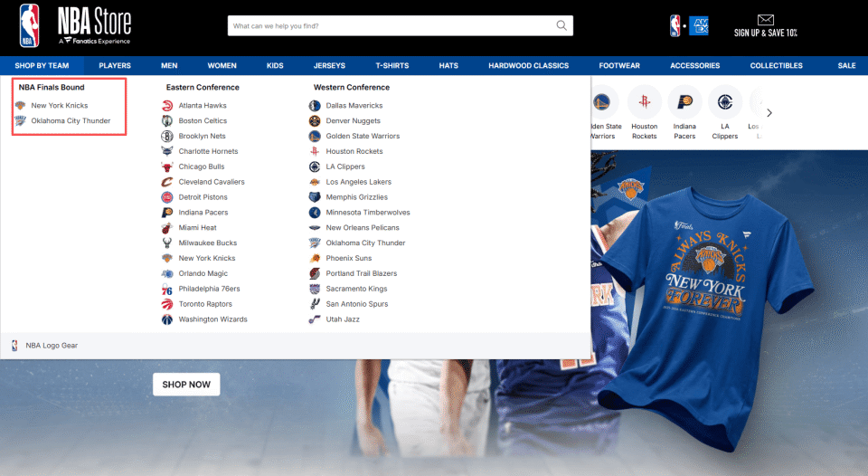Click the NBA Store logo
Screen dimensions: 868x476
coord(75,26)
